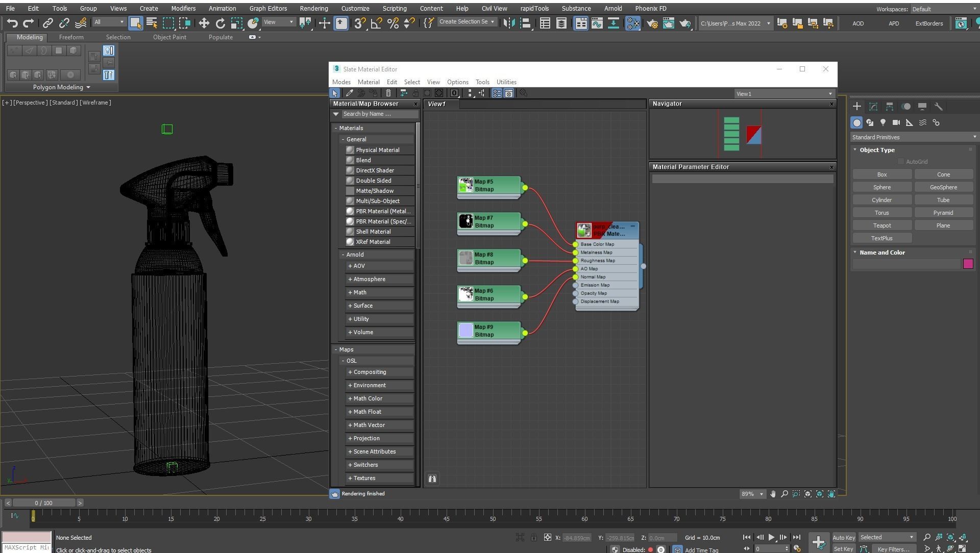
Task: Toggle Auto Key mode
Action: tap(843, 538)
